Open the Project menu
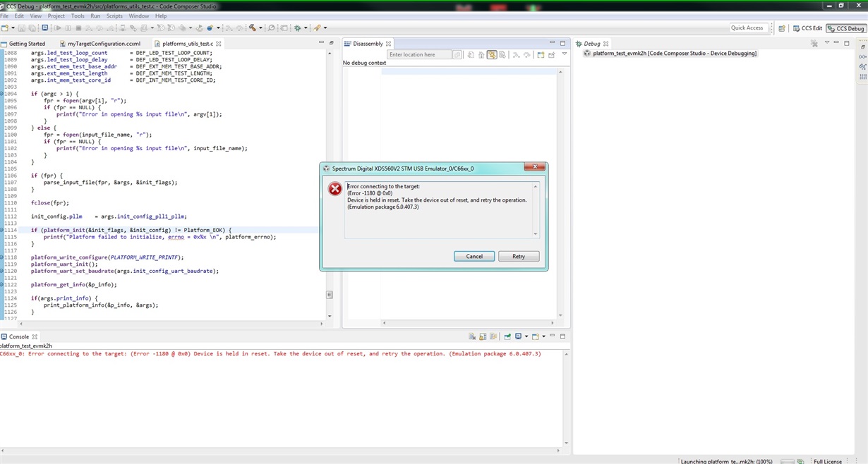 56,16
